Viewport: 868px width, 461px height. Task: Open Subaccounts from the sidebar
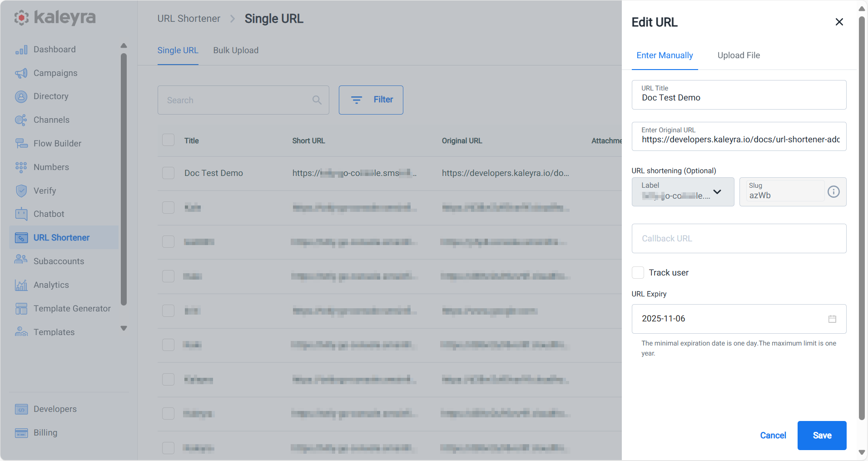(59, 261)
